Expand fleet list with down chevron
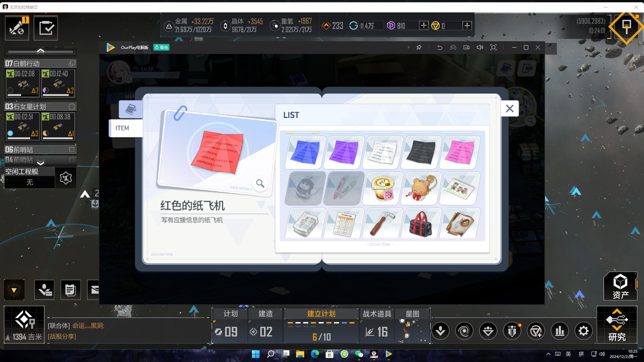 tap(41, 163)
